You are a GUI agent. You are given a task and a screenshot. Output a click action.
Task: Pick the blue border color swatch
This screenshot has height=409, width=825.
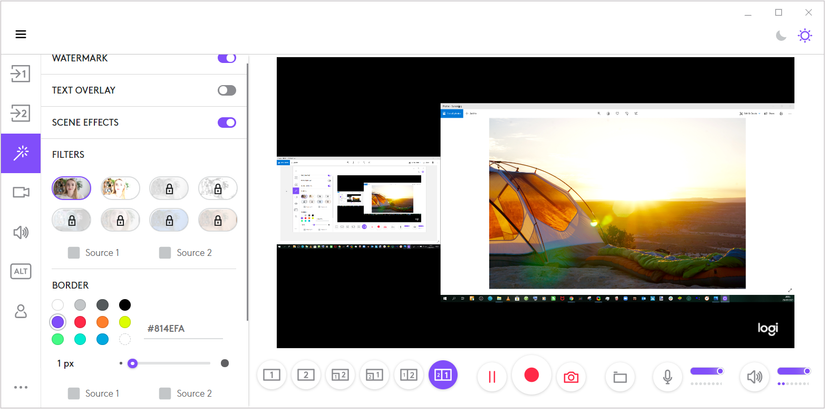click(102, 340)
